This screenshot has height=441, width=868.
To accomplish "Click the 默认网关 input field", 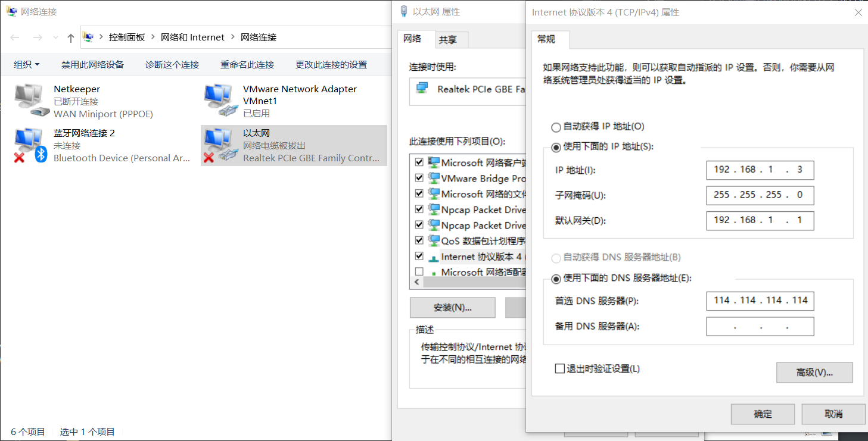I will (760, 220).
